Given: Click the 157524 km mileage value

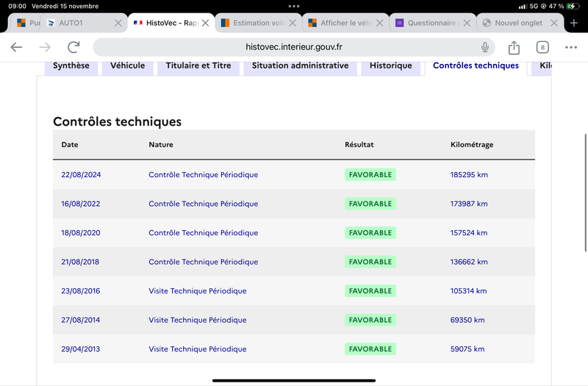Looking at the screenshot, I should 469,233.
